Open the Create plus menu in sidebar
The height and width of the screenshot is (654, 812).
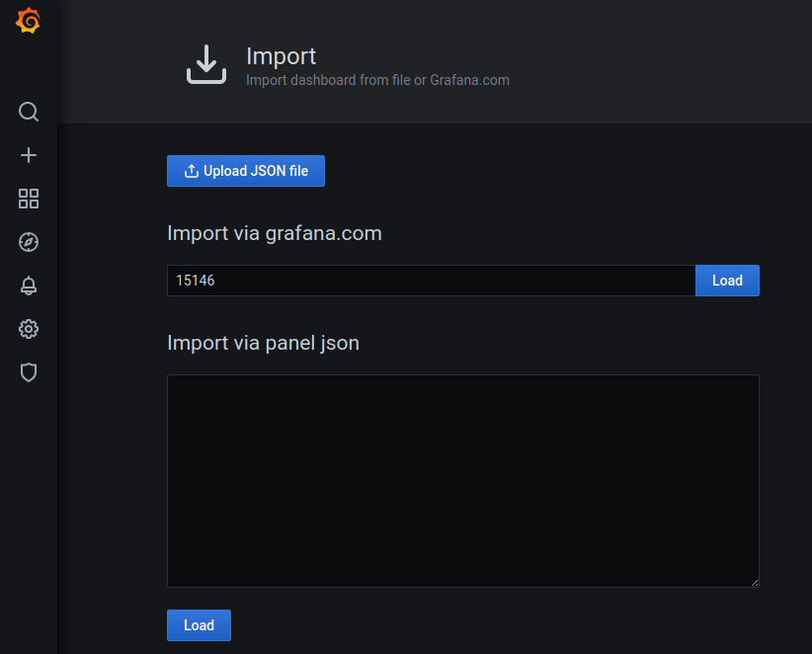(x=29, y=155)
